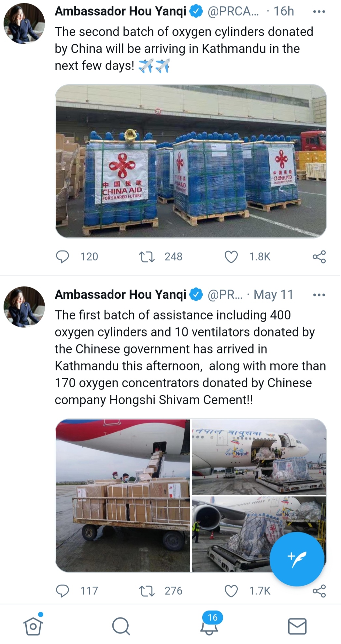View the cardboard boxes on cart photo
The width and height of the screenshot is (341, 644).
(x=122, y=495)
